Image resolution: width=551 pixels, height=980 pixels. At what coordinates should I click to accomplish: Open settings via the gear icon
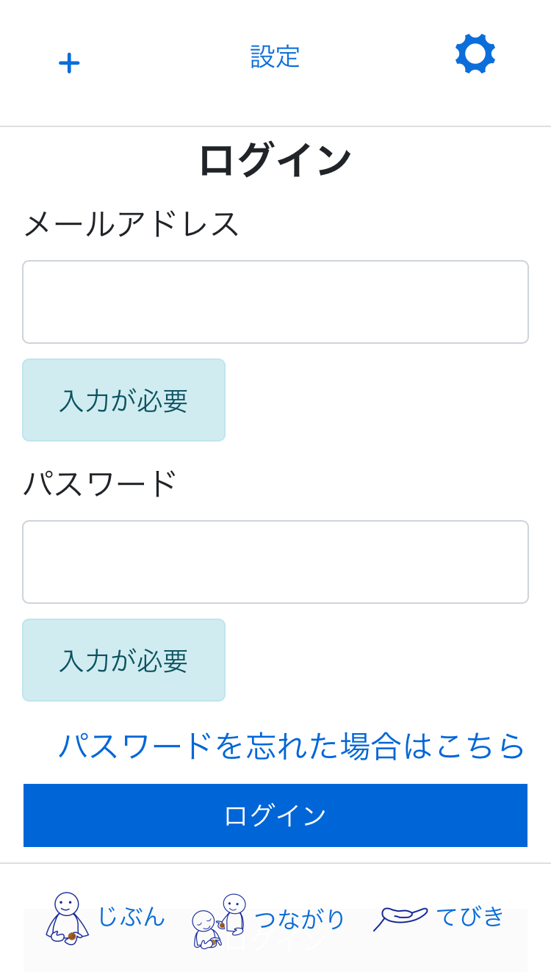coord(475,54)
